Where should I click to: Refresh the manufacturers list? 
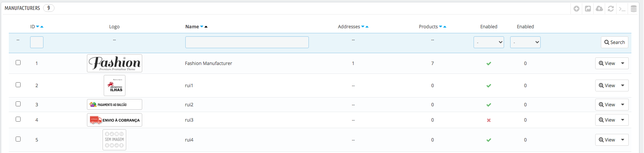pyautogui.click(x=611, y=8)
